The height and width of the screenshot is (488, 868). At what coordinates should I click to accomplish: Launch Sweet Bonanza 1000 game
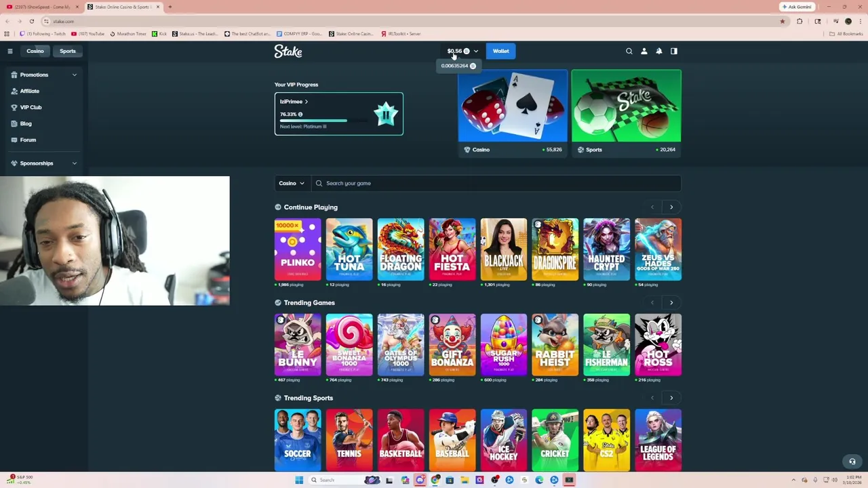(x=349, y=345)
